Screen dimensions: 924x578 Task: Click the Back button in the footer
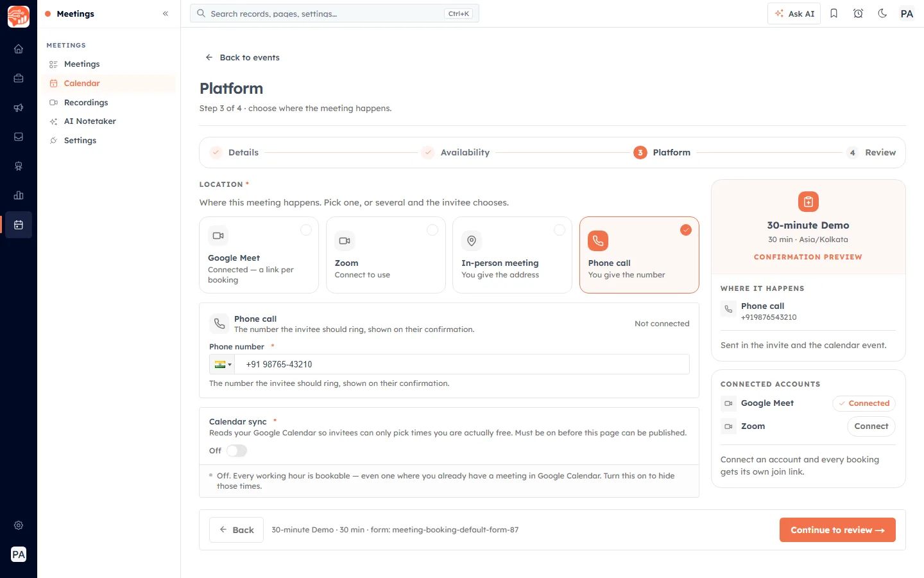coord(236,530)
